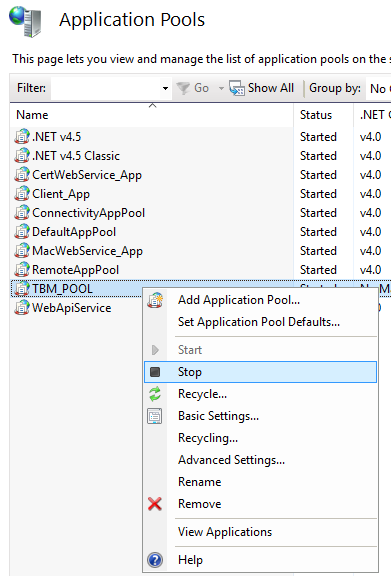The image size is (391, 576).
Task: Click the Go filter button
Action: (192, 88)
